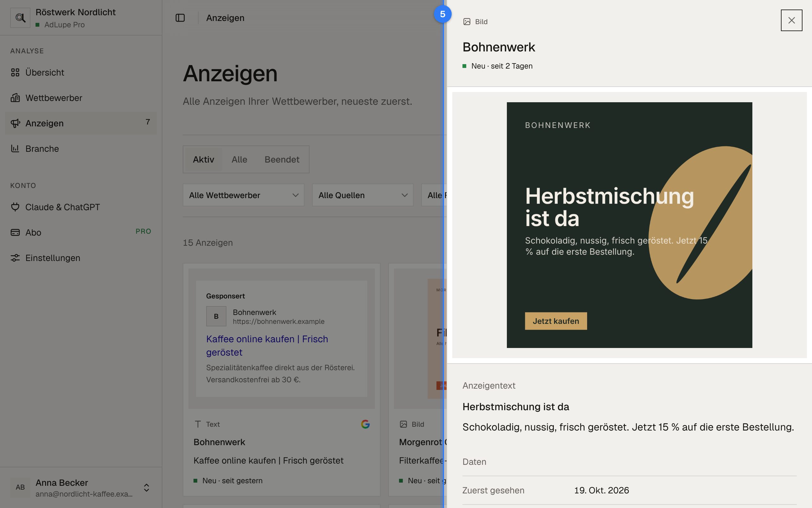Click the Abo credit card icon
The height and width of the screenshot is (508, 812).
pos(15,232)
